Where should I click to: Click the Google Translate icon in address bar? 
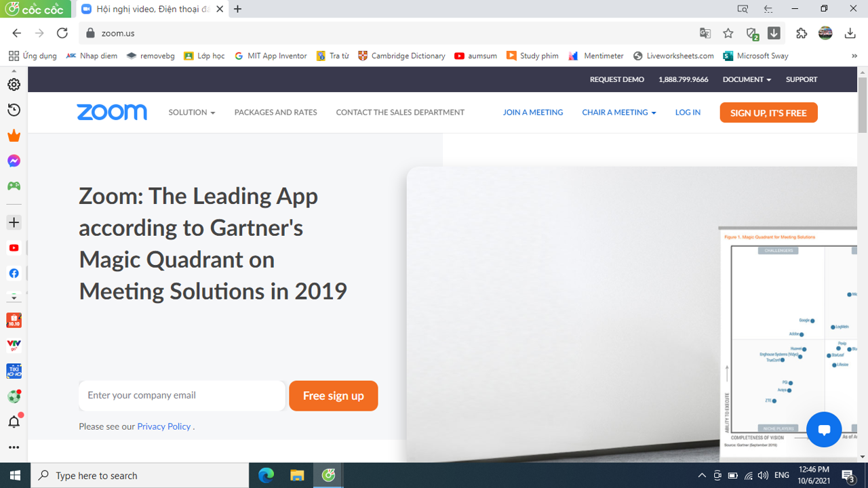(705, 33)
